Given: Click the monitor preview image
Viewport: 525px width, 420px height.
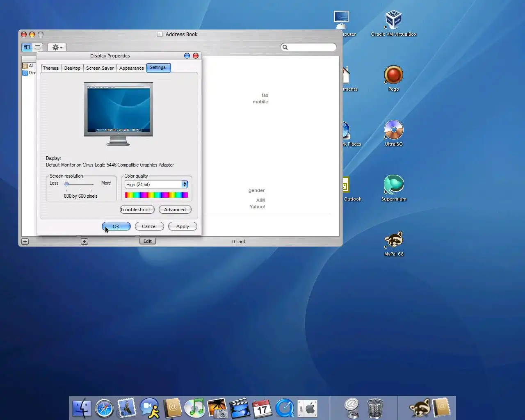Looking at the screenshot, I should coord(119,114).
